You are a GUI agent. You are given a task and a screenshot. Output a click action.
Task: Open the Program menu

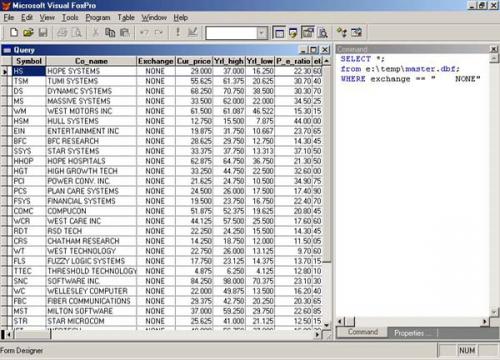coord(98,17)
